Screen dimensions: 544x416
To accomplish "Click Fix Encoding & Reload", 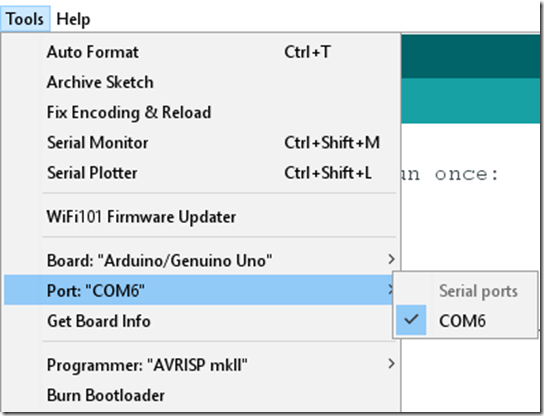I will tap(200, 112).
